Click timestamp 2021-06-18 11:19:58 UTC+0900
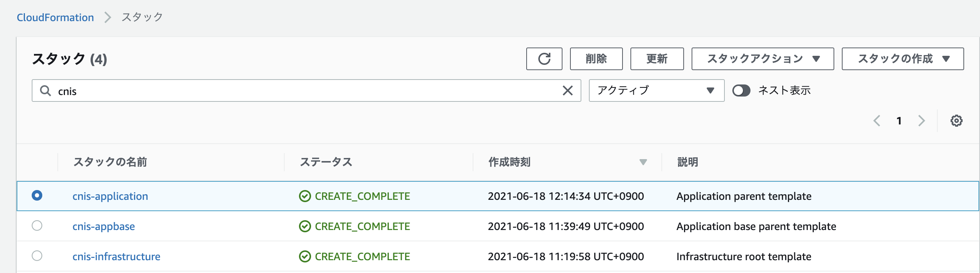 click(x=566, y=256)
